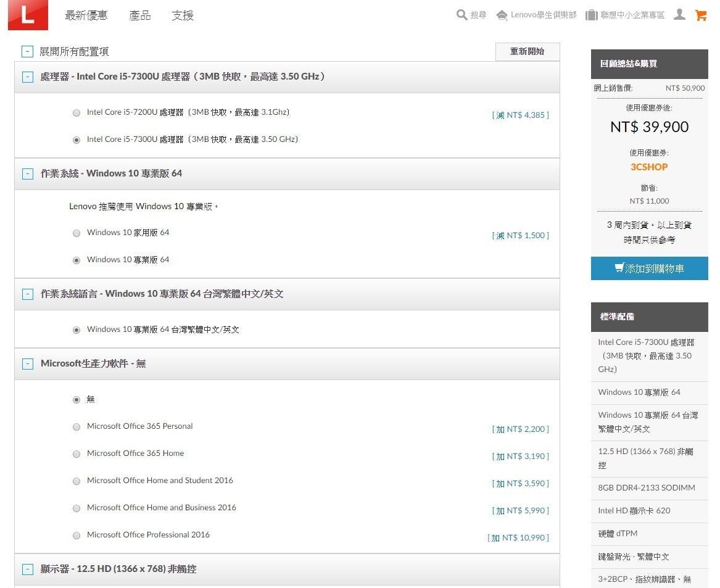Viewport: 720px width, 588px height.
Task: Open the search magnifier icon
Action: 461,15
